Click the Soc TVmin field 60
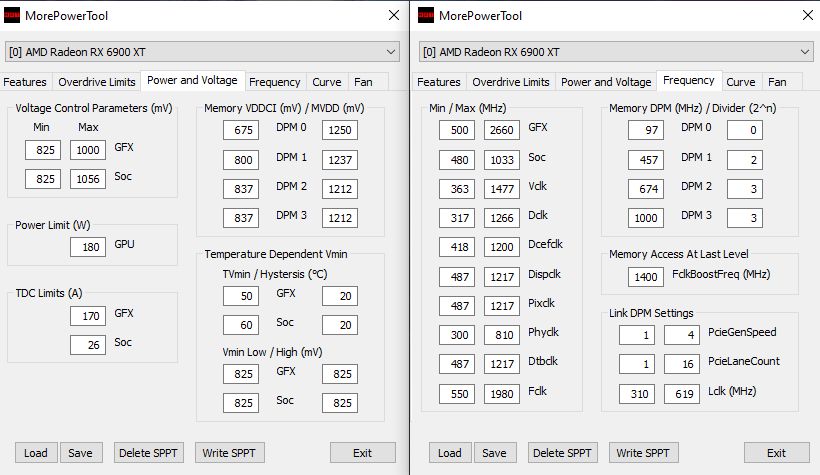The width and height of the screenshot is (820, 475). tap(241, 325)
